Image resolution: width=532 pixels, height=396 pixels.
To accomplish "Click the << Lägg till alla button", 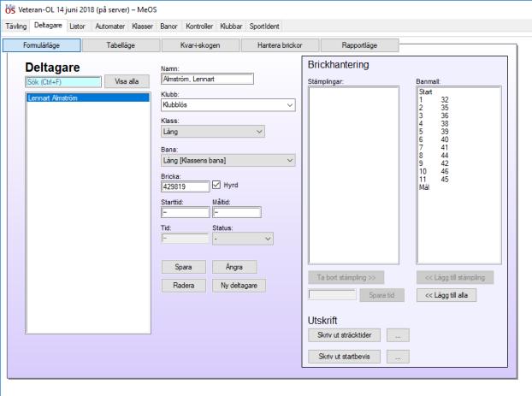I will (446, 295).
